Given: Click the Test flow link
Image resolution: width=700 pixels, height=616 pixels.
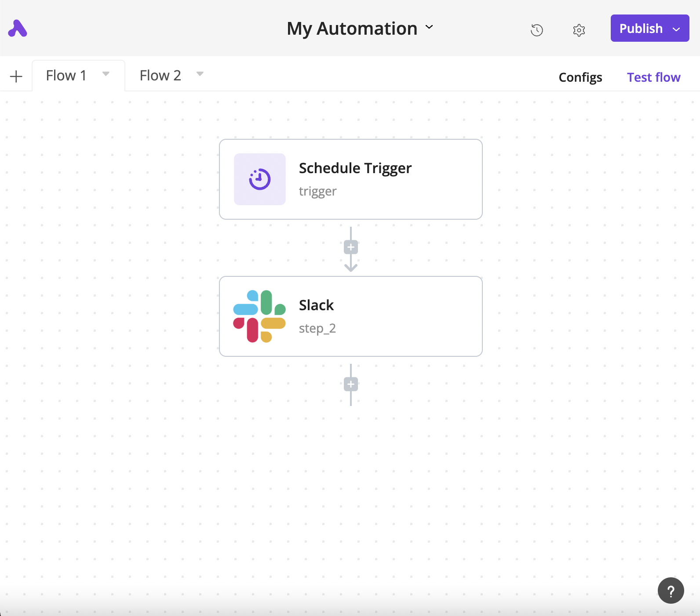Looking at the screenshot, I should point(653,77).
